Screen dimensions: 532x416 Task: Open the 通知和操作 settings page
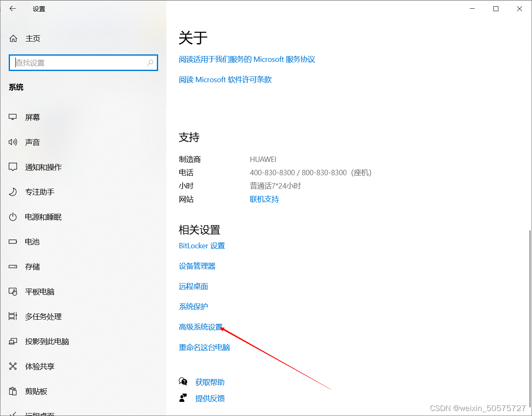click(43, 167)
